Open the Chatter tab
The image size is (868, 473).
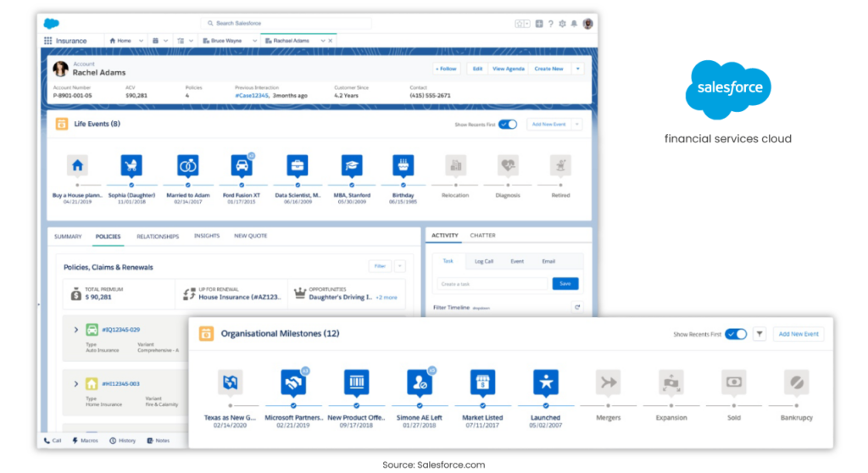pyautogui.click(x=482, y=236)
